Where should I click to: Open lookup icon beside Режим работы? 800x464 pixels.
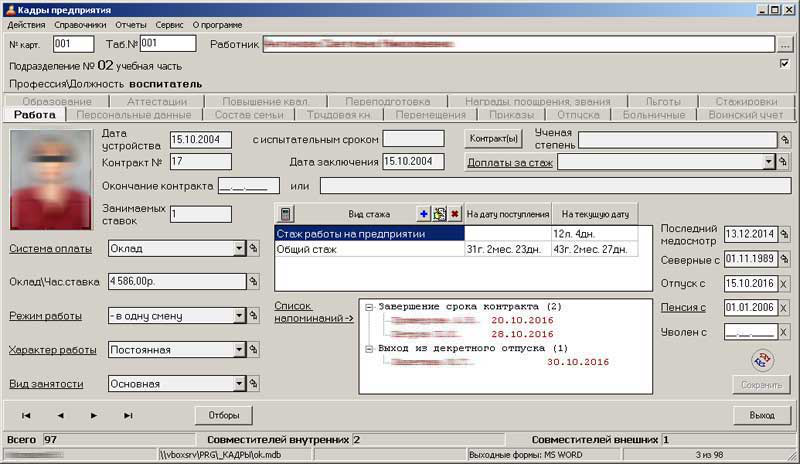coord(253,315)
